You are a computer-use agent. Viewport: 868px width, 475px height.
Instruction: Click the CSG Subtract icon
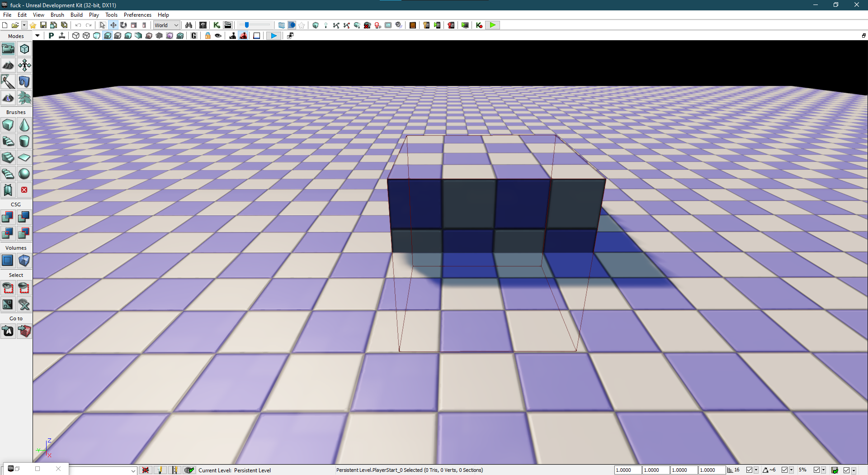(x=24, y=217)
